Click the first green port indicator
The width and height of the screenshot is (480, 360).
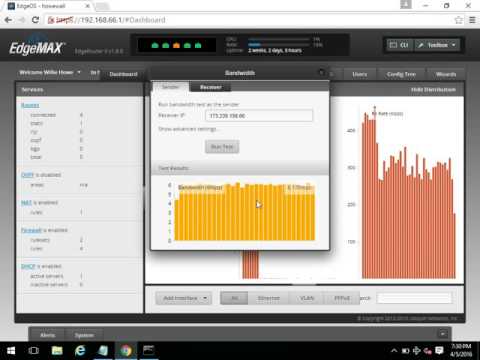coord(155,45)
